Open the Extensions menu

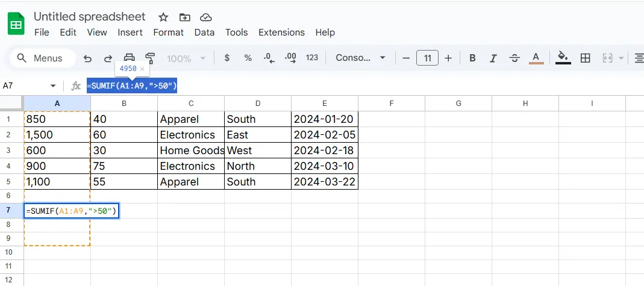(281, 33)
